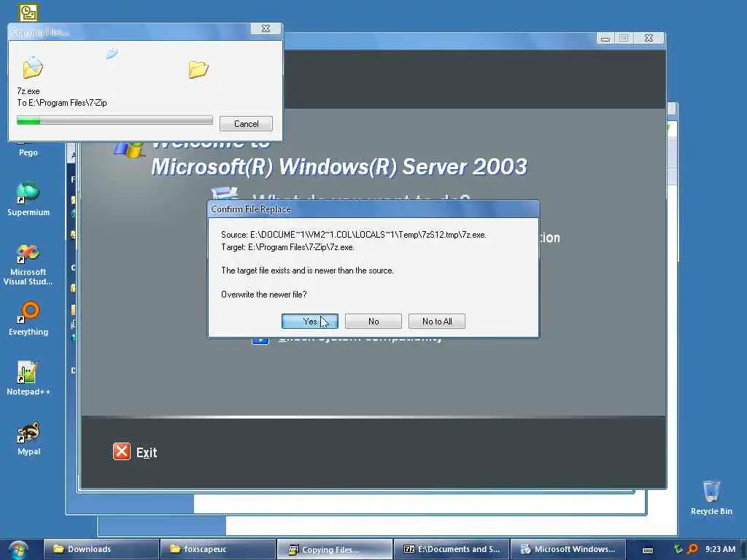Close the Windows Server 2003 setup window
The width and height of the screenshot is (747, 560).
[x=649, y=38]
